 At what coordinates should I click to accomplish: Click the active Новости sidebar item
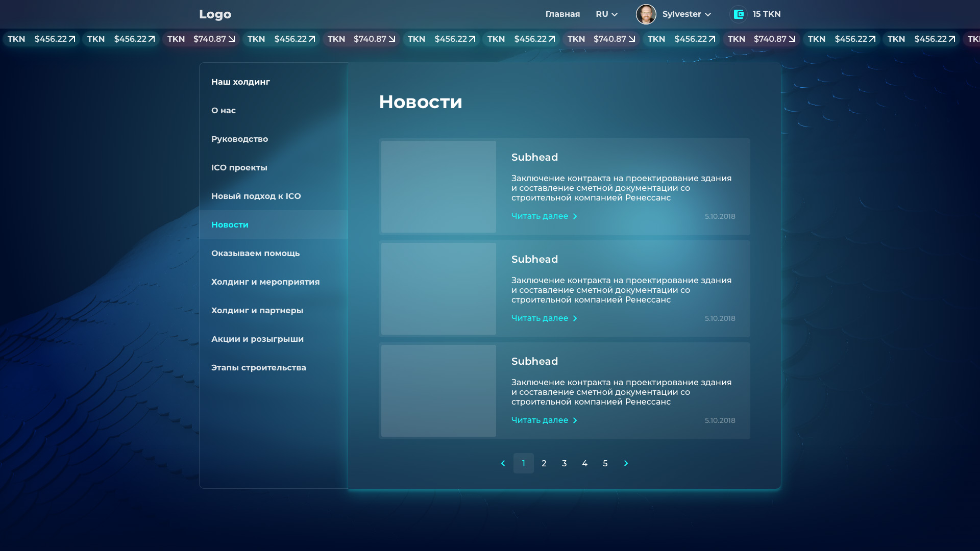point(274,224)
